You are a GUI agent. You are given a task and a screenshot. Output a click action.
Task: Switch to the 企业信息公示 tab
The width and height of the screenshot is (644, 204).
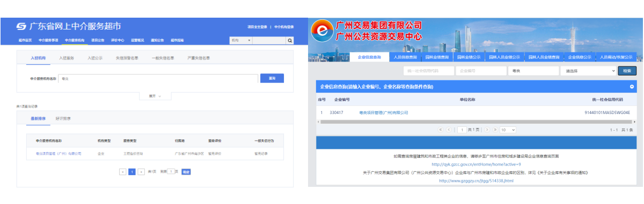[580, 57]
